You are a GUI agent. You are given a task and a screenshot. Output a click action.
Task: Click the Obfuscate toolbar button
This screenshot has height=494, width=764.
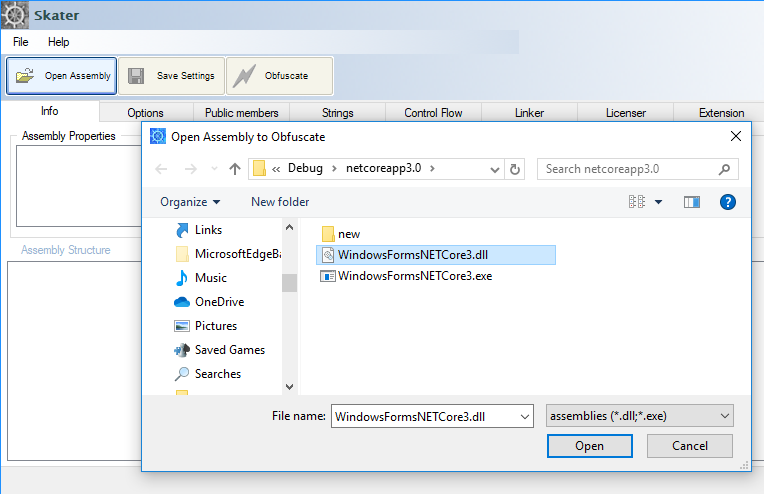click(x=280, y=76)
